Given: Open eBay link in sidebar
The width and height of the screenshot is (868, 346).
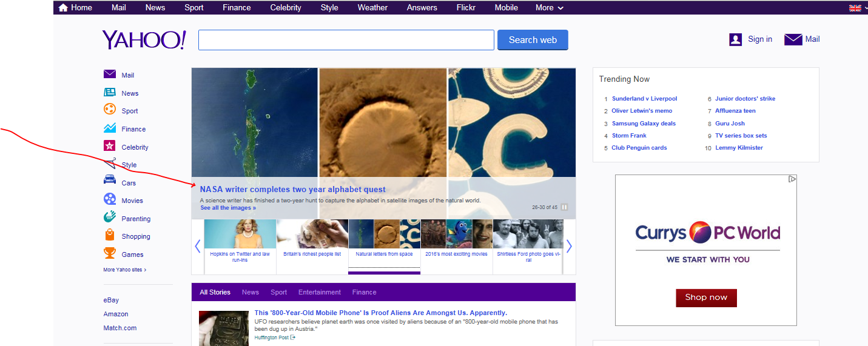Looking at the screenshot, I should (x=111, y=300).
